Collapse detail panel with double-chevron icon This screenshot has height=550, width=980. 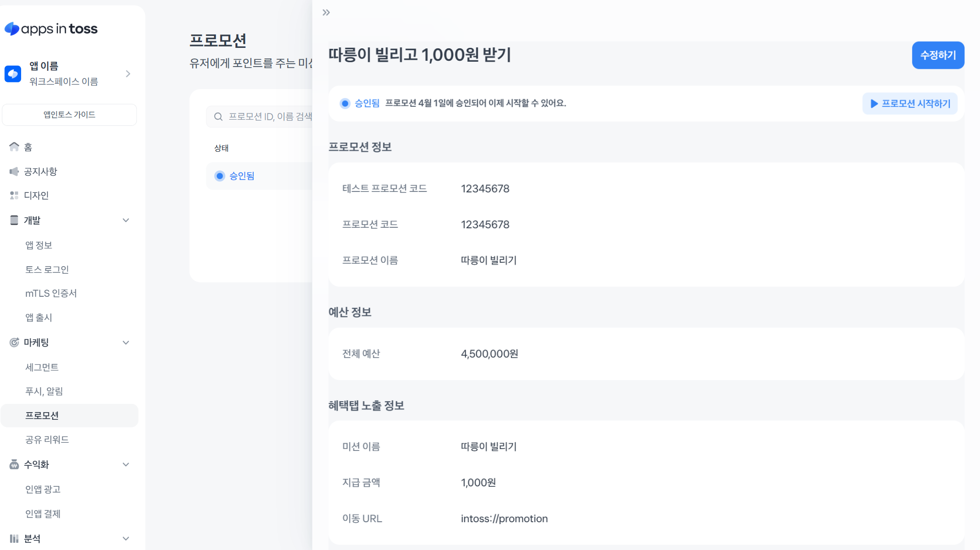[x=326, y=12]
